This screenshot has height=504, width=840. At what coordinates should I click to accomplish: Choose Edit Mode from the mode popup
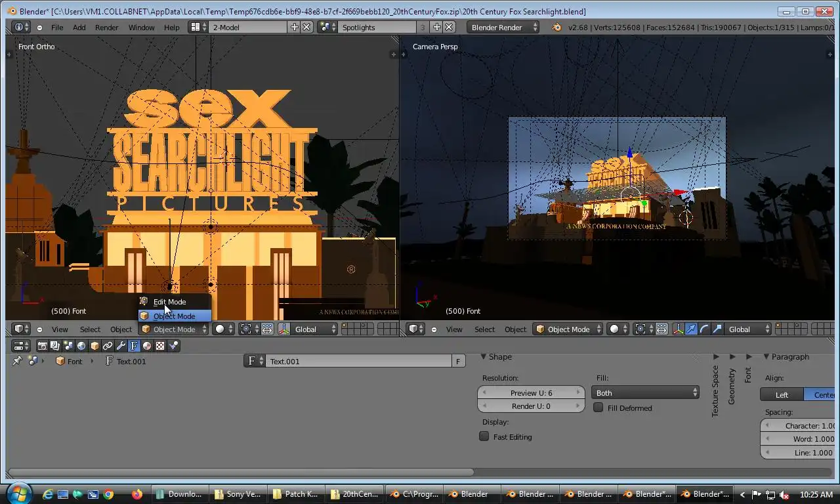[x=174, y=302]
